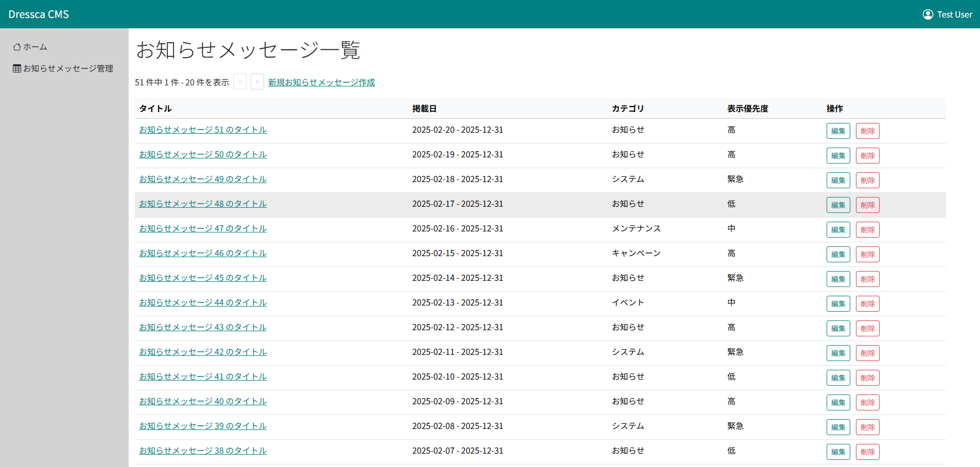Open 新規お知らせメッセージ作成 link
Image resolution: width=980 pixels, height=467 pixels.
(x=321, y=82)
